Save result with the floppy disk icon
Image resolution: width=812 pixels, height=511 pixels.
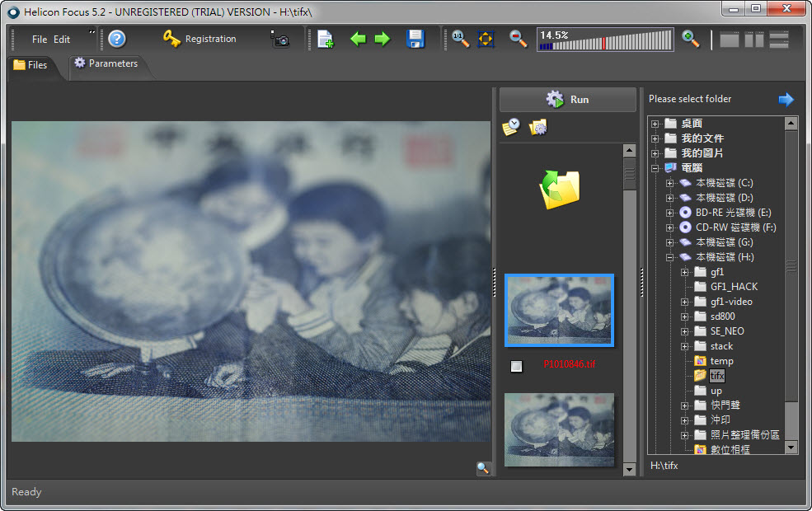(x=415, y=39)
